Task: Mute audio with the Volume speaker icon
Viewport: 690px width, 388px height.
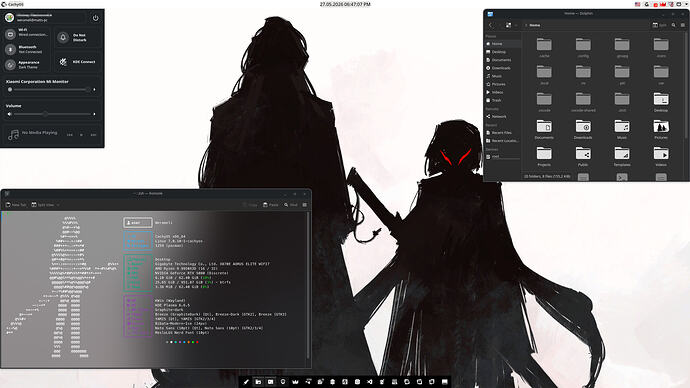Action: [x=9, y=114]
